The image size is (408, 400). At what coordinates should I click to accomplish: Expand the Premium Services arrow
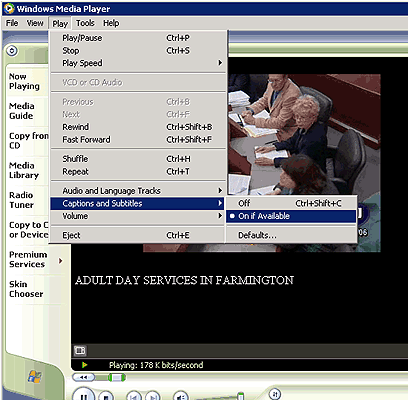coord(60,260)
